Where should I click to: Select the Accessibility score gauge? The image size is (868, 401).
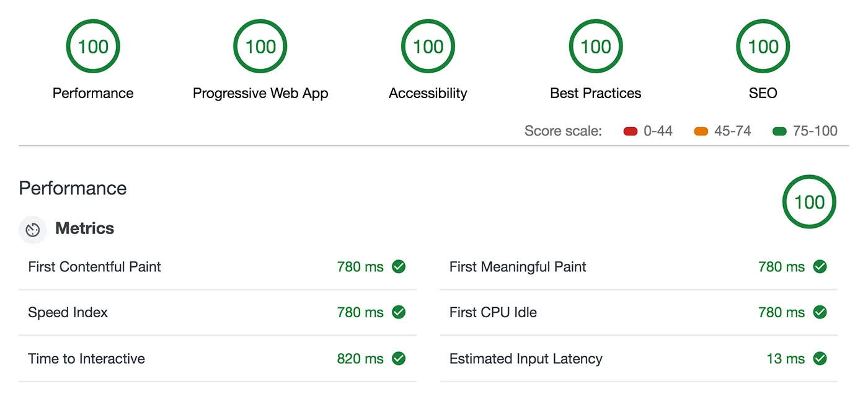click(428, 47)
